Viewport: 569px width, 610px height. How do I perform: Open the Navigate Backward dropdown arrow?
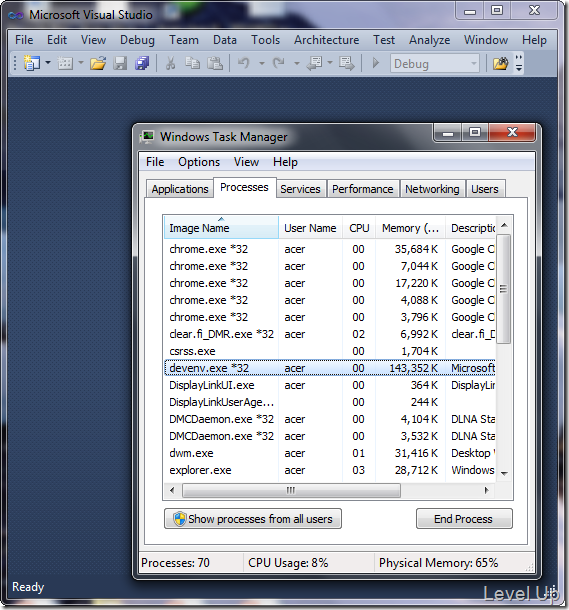[x=330, y=63]
